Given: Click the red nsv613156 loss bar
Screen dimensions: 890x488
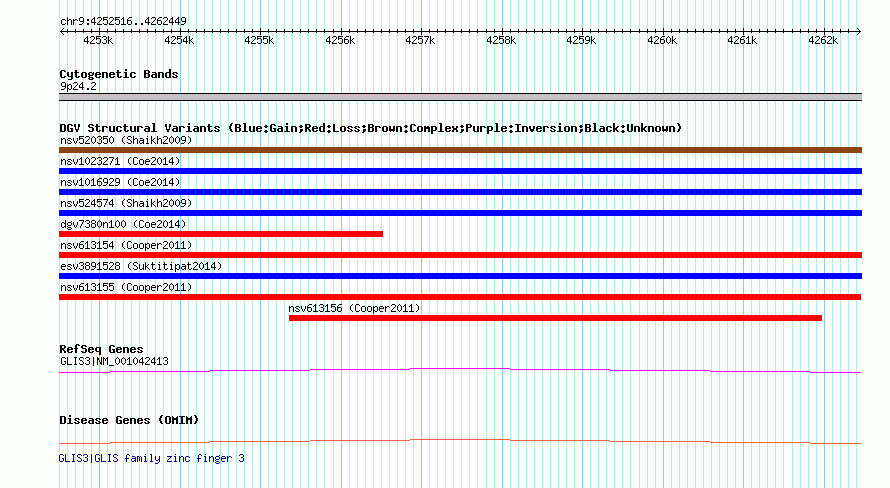Looking at the screenshot, I should (555, 318).
